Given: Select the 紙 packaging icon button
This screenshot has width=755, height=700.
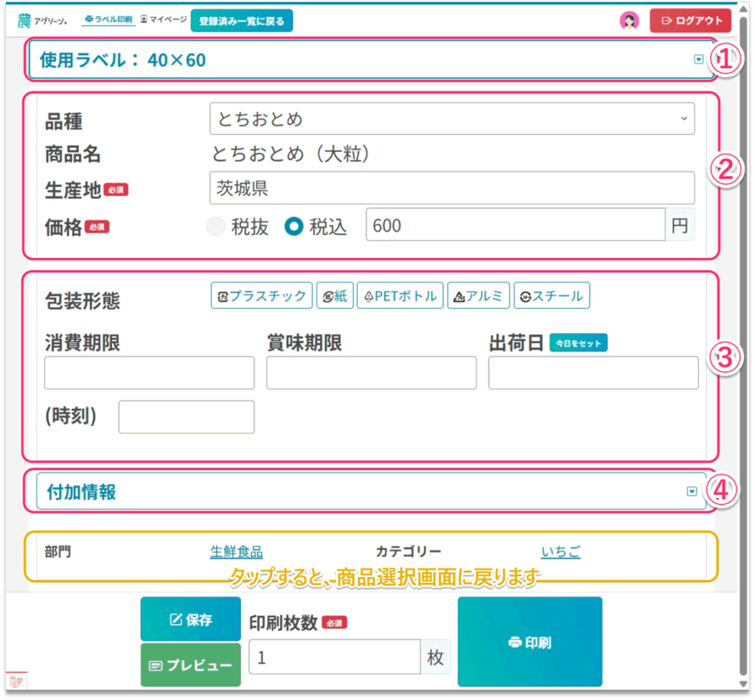Looking at the screenshot, I should 335,296.
